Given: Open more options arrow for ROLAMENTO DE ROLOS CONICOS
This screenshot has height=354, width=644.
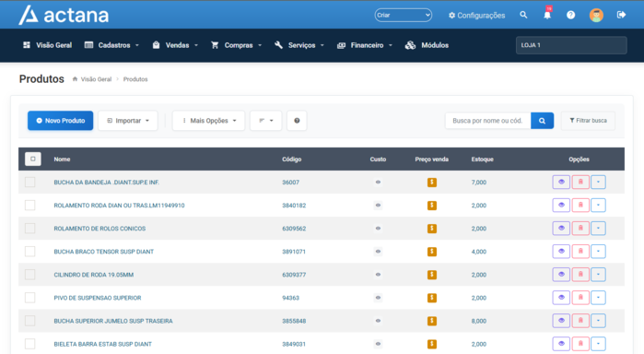Looking at the screenshot, I should click(598, 229).
